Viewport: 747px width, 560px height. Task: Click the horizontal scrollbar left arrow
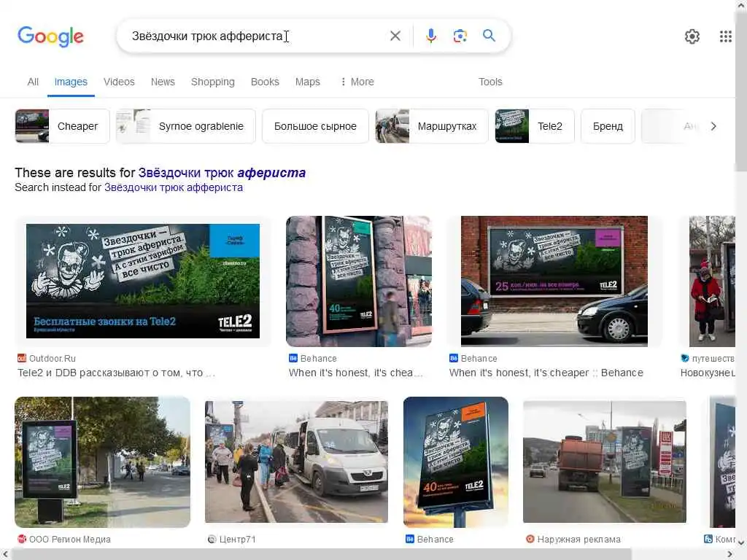5,554
